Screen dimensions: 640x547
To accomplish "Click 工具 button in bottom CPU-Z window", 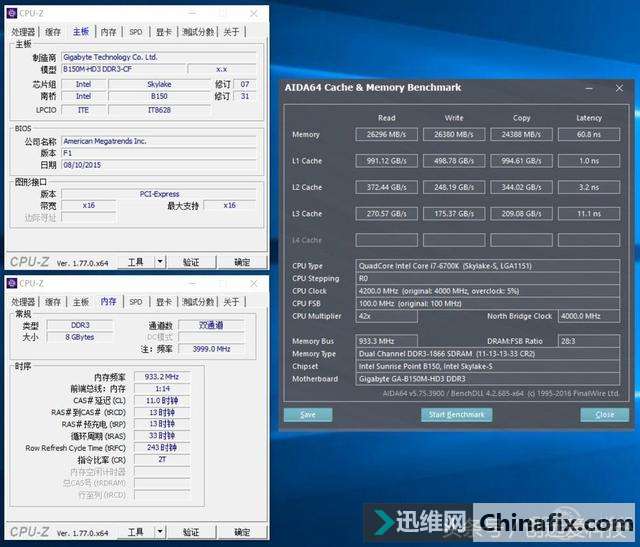I will click(x=136, y=532).
